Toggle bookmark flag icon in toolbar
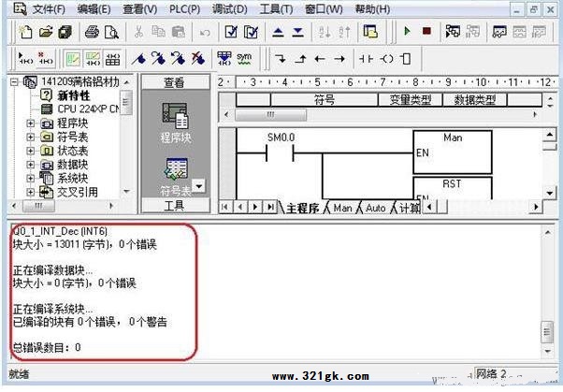The width and height of the screenshot is (563, 392). (138, 59)
